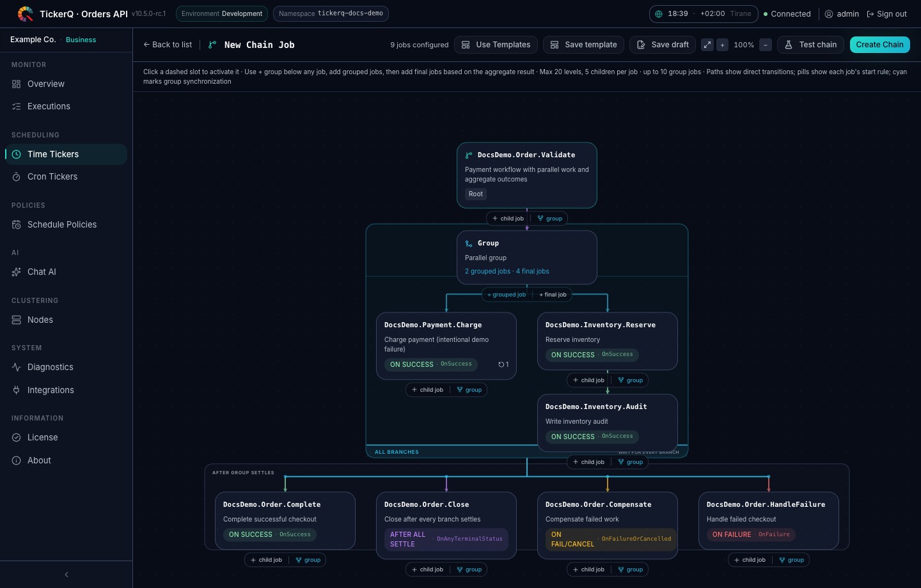This screenshot has width=921, height=588.
Task: Click the AFTER ALL SETTLE rule pill
Action: coord(446,539)
